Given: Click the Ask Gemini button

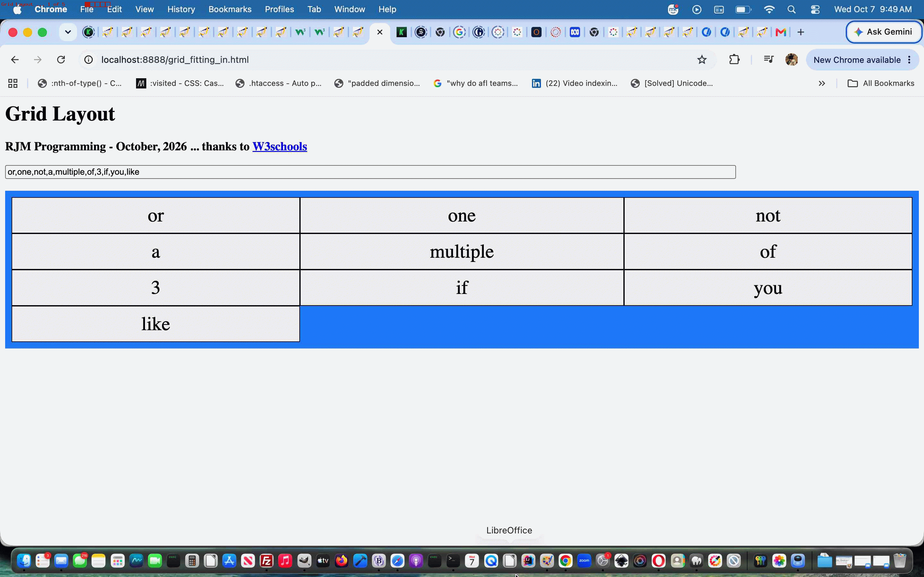Looking at the screenshot, I should point(884,32).
